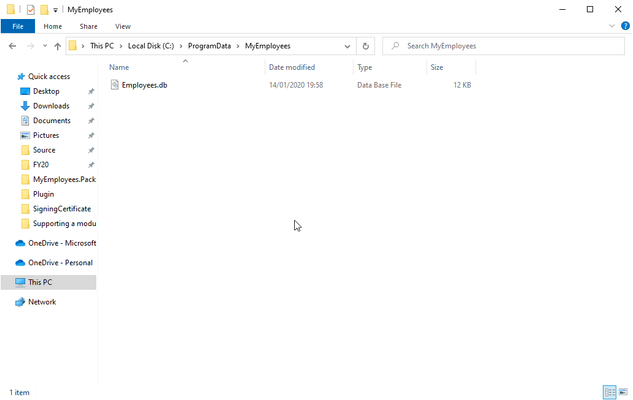Click the OneDrive - Personal cloud icon
The image size is (633, 400).
[20, 263]
